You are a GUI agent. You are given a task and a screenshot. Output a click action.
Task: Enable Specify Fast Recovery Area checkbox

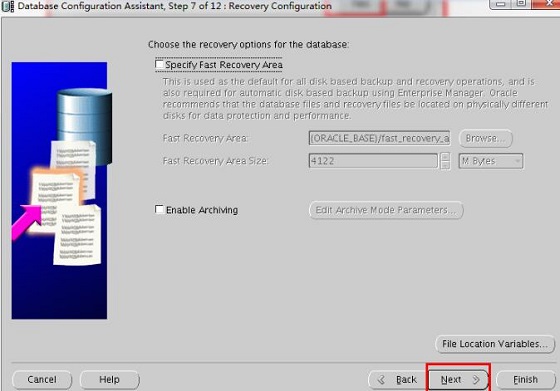point(159,64)
